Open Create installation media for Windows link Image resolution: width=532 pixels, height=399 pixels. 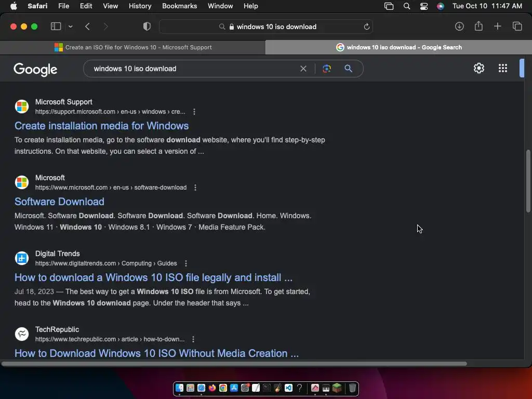[x=101, y=126]
